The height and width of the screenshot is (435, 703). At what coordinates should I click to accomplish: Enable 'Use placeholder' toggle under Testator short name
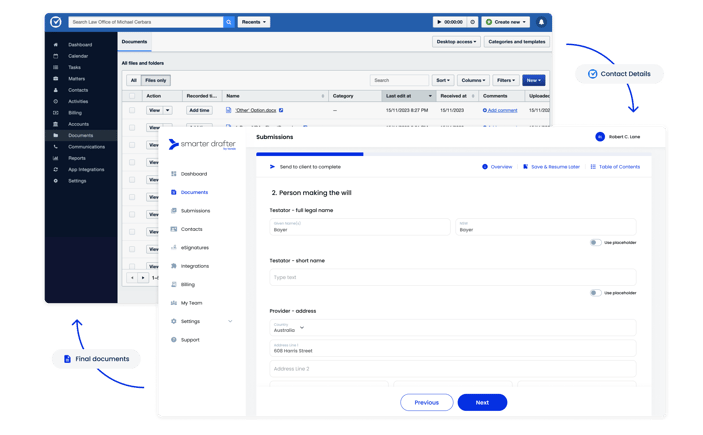click(x=595, y=293)
